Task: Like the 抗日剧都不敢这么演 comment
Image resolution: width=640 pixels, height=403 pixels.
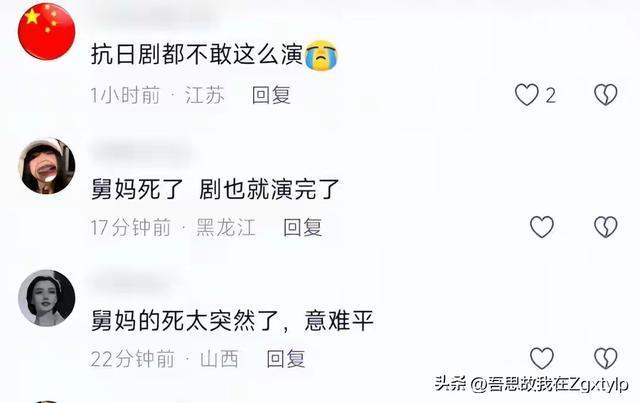Action: [527, 95]
